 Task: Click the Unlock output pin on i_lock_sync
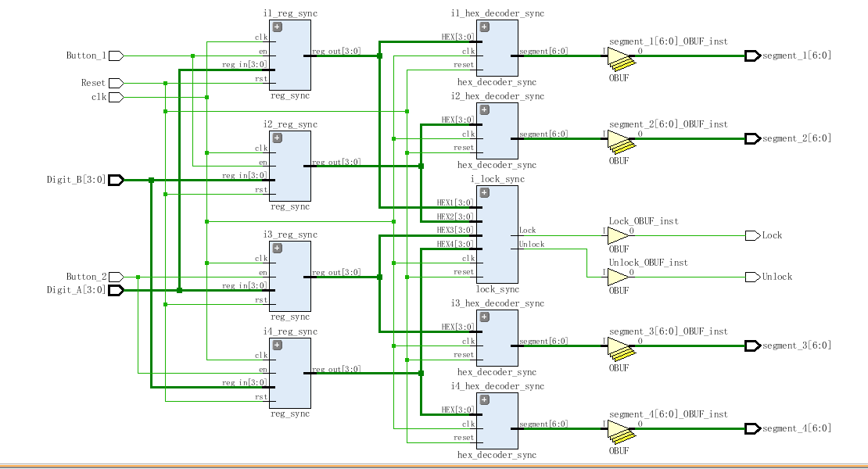(x=532, y=245)
